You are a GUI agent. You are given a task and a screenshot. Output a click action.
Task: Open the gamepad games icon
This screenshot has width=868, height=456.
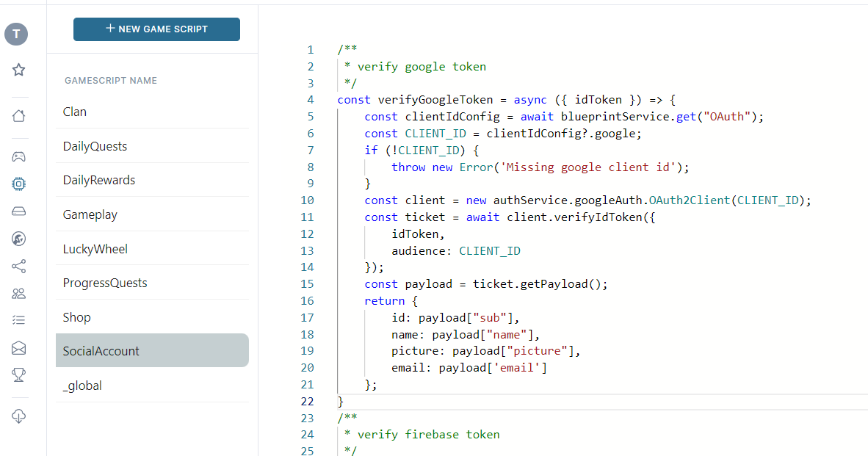19,156
